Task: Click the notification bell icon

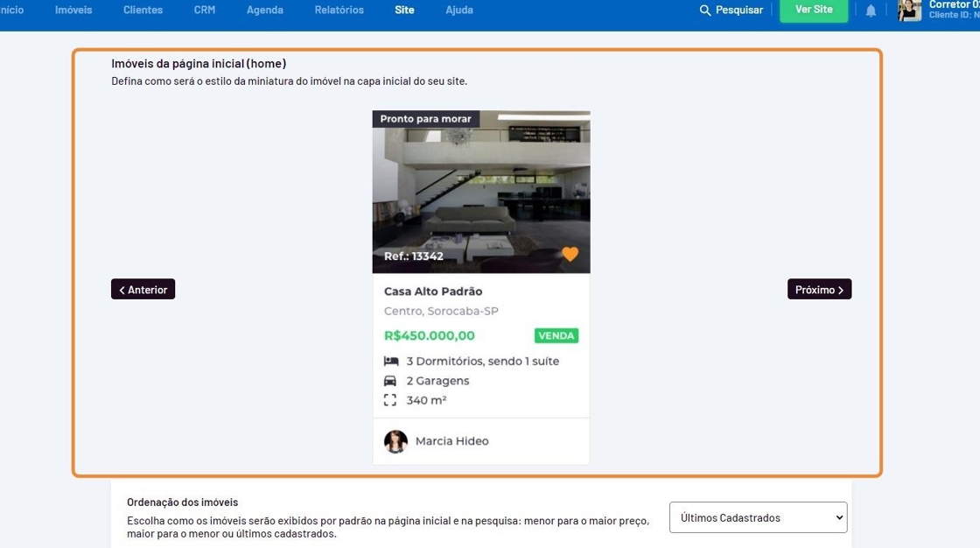Action: pyautogui.click(x=871, y=11)
